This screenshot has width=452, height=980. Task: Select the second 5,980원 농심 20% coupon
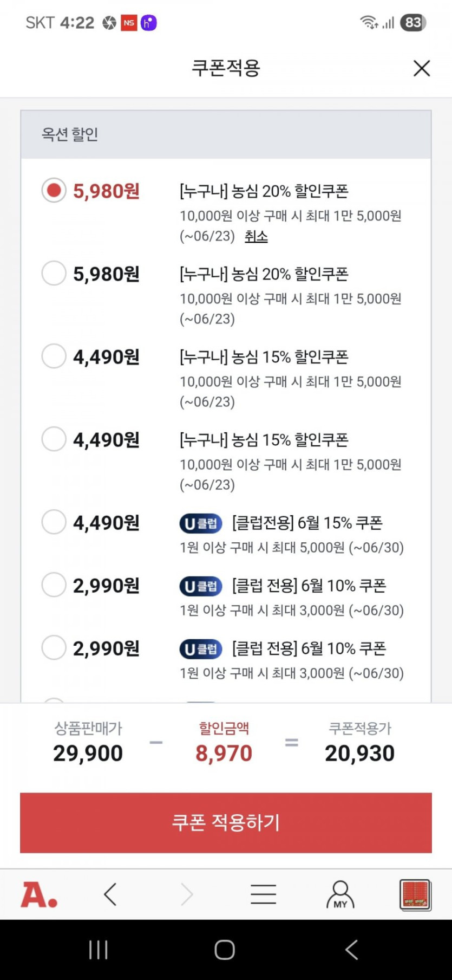pyautogui.click(x=54, y=273)
